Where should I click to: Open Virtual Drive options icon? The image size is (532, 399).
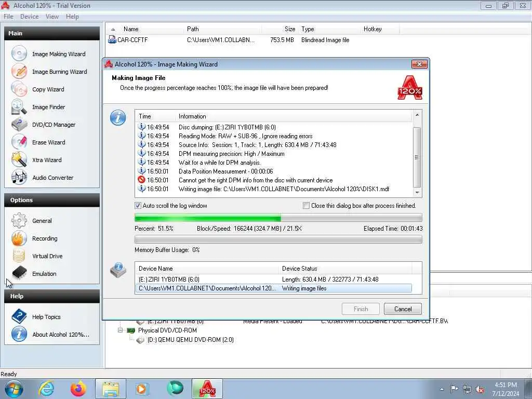pyautogui.click(x=19, y=256)
